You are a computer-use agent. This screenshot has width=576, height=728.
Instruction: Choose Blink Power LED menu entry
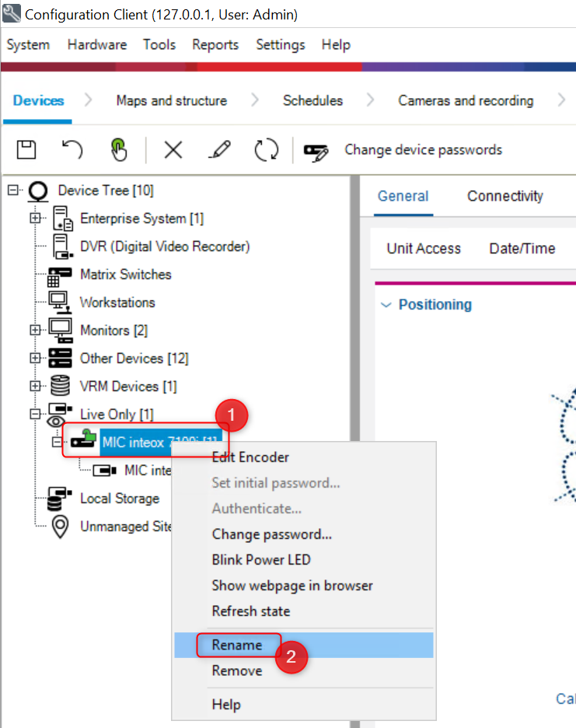[x=304, y=560]
